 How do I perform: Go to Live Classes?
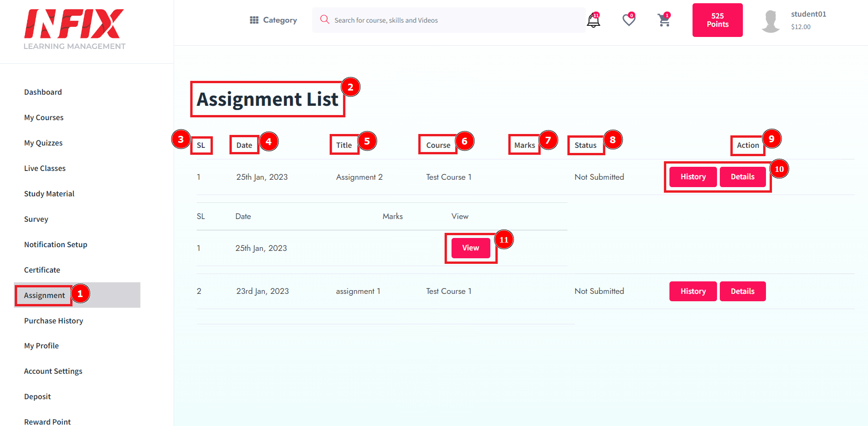(x=44, y=168)
